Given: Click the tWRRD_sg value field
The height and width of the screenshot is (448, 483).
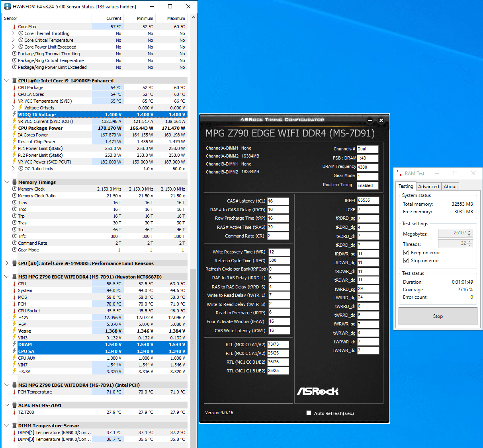Looking at the screenshot, I should 368,289.
